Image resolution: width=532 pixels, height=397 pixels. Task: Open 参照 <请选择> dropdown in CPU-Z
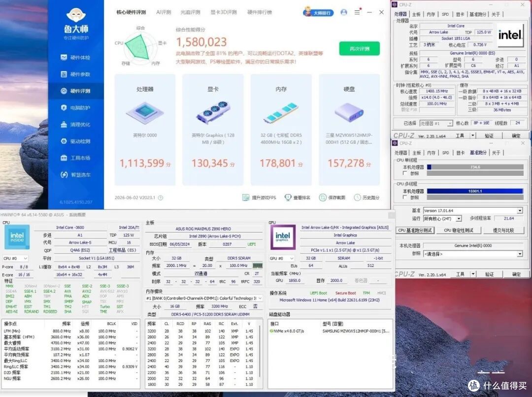click(473, 254)
